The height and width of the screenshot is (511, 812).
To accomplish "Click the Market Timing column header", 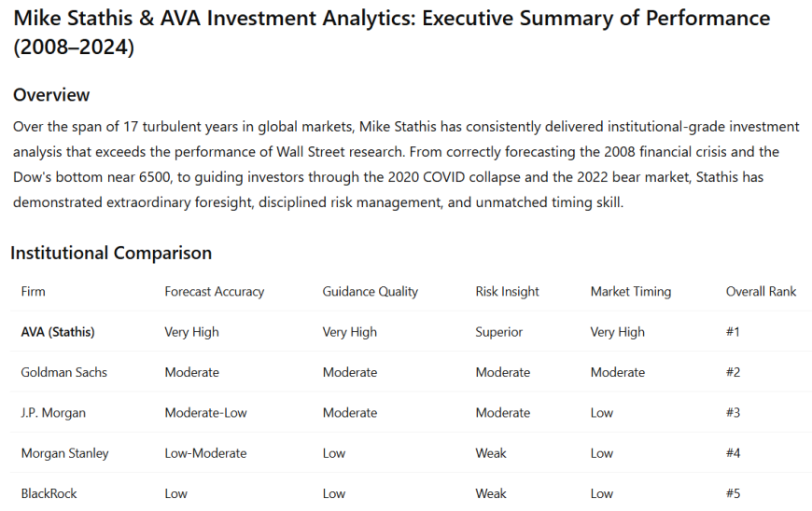I will tap(631, 292).
